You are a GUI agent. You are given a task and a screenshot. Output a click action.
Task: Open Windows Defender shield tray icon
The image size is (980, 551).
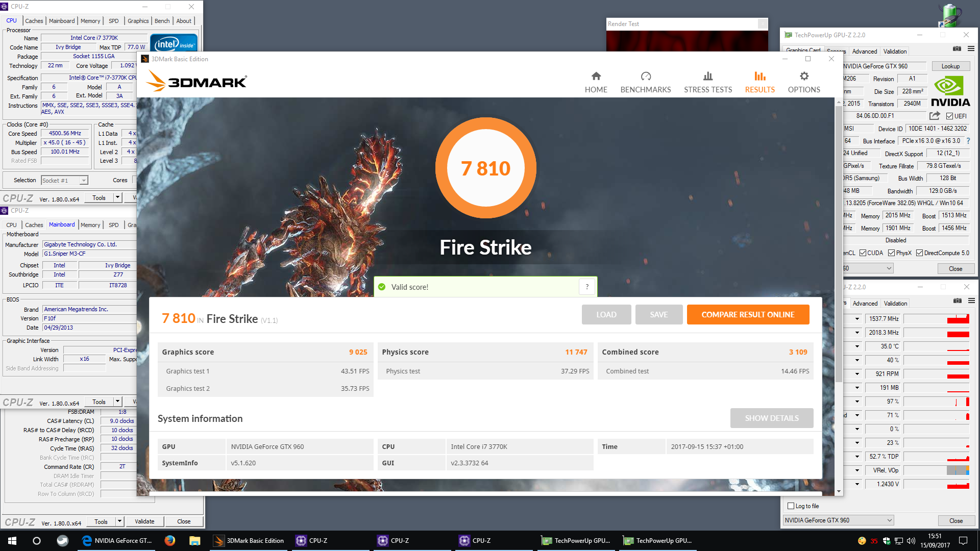(x=887, y=541)
